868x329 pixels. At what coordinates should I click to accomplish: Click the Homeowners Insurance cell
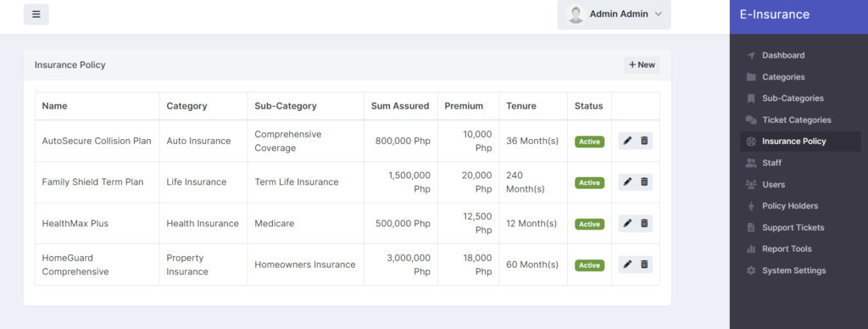point(305,265)
